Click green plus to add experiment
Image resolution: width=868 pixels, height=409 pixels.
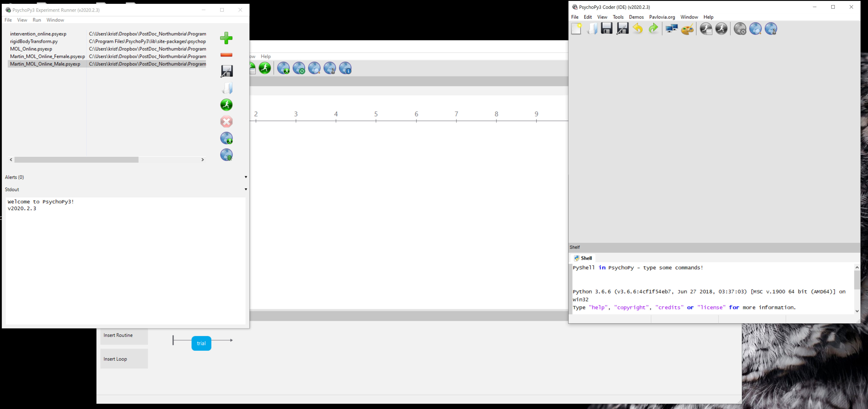226,38
